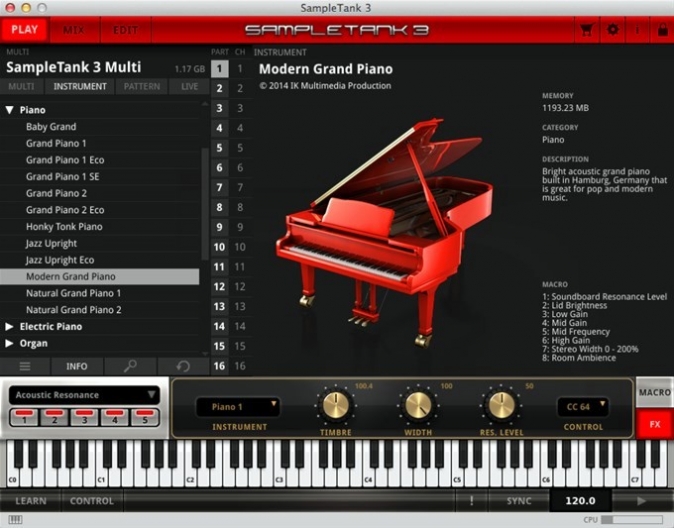
Task: Open the INSTRUMENT browser tab
Action: [80, 86]
